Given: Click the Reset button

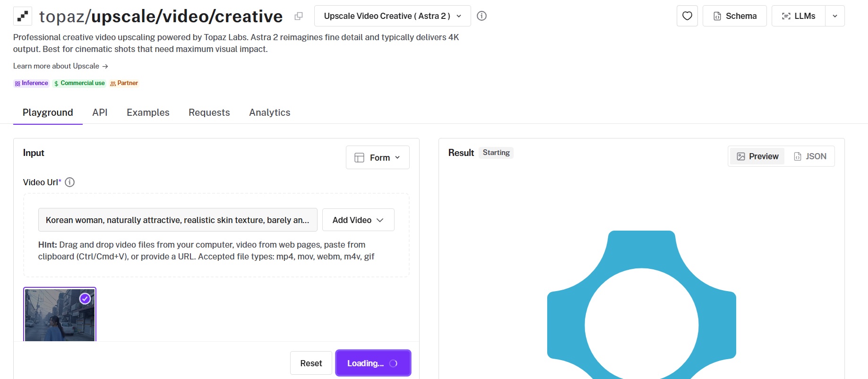Looking at the screenshot, I should coord(311,363).
